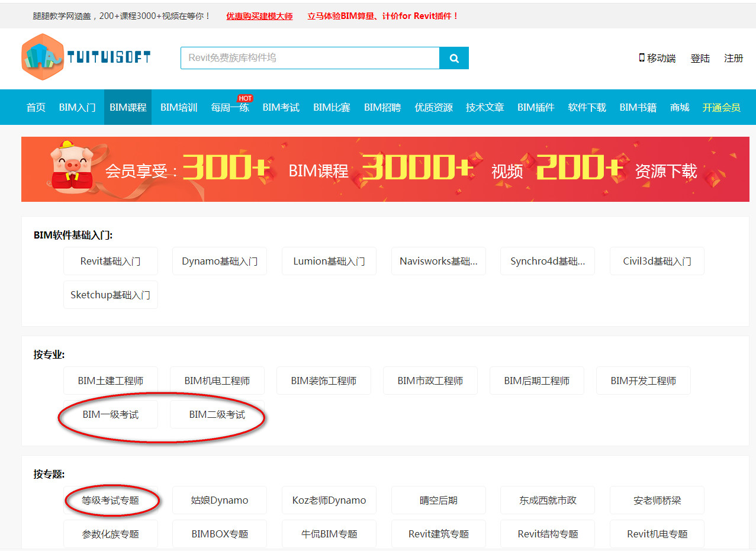Viewport: 756px width, 551px height.
Task: Open the BIM插件 nav item
Action: point(536,107)
